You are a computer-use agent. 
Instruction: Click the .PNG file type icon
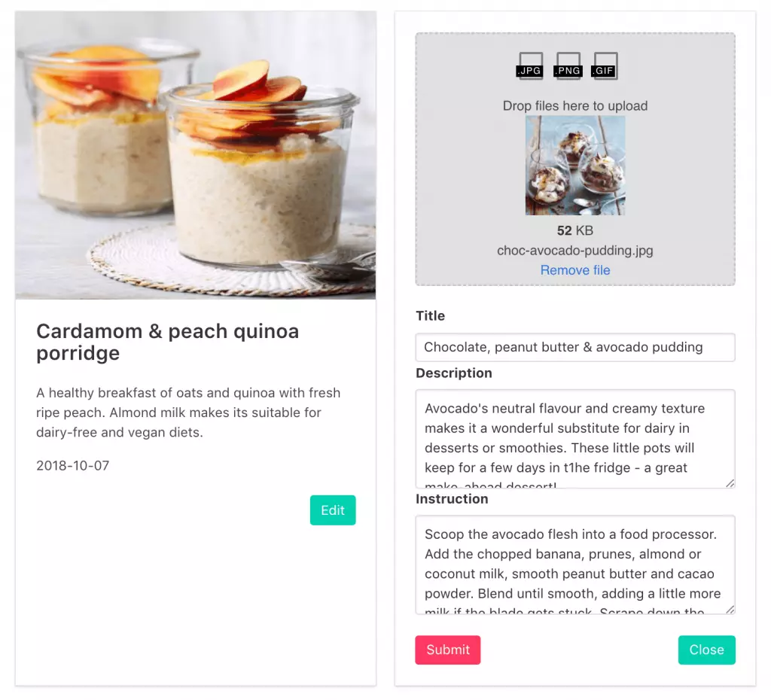tap(568, 65)
